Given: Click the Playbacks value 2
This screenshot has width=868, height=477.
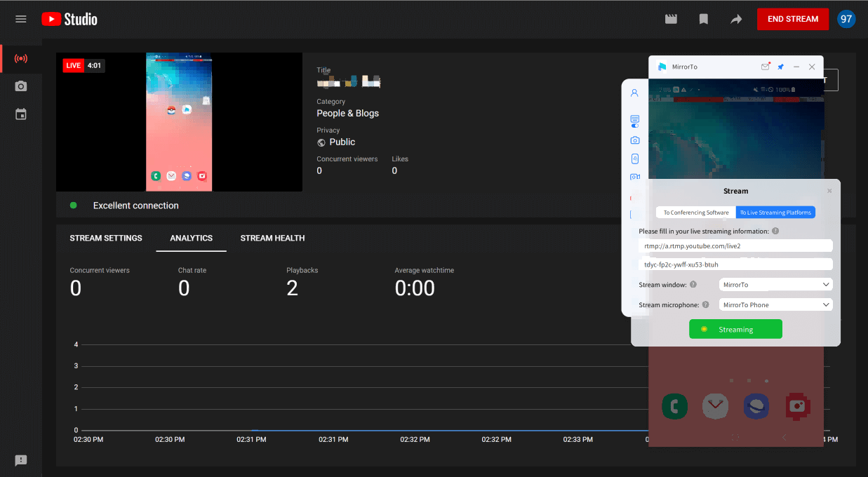Looking at the screenshot, I should click(x=292, y=288).
